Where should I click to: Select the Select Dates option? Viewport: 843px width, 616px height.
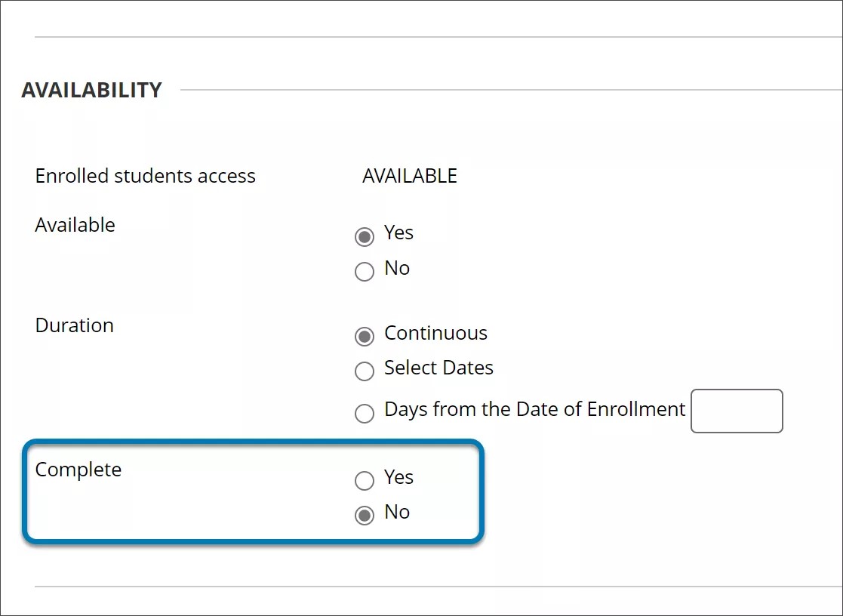[x=365, y=371]
